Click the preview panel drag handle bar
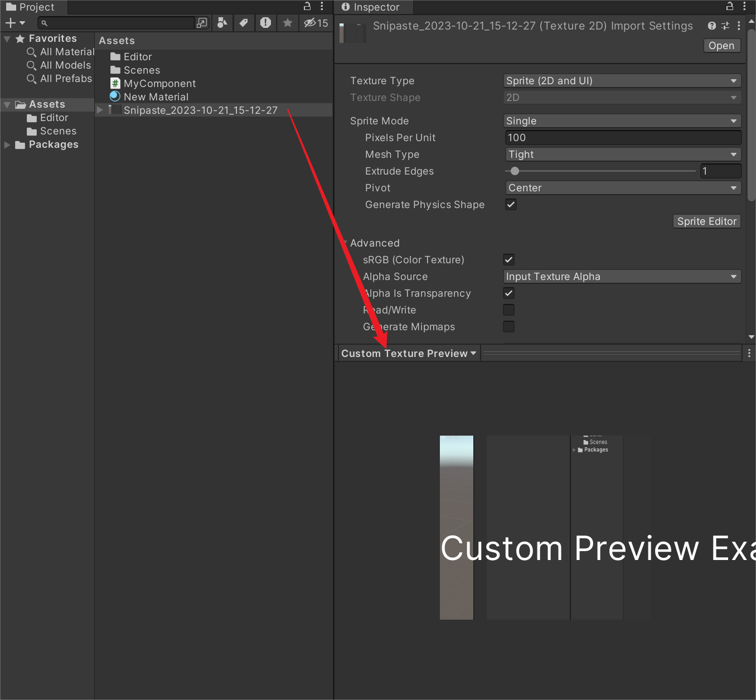The height and width of the screenshot is (700, 756). pos(611,353)
